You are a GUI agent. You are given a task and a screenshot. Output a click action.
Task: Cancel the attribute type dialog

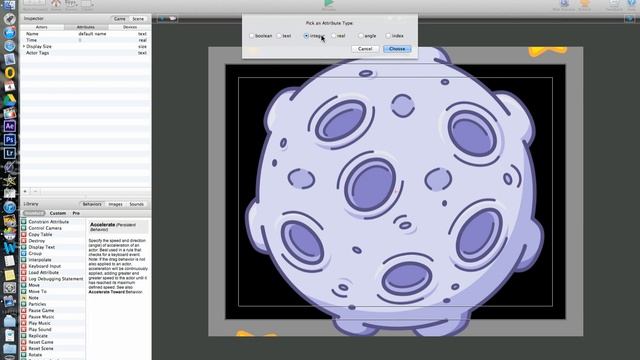[364, 49]
